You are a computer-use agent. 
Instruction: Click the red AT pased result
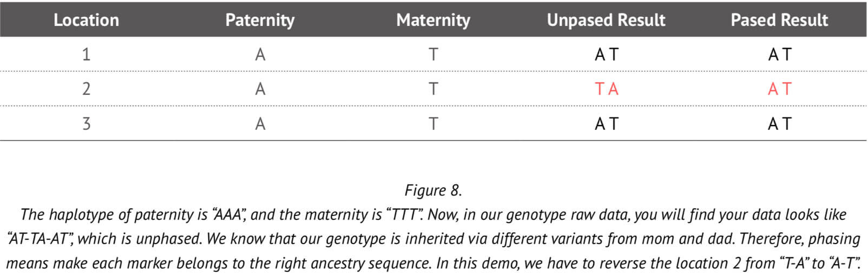pyautogui.click(x=780, y=89)
